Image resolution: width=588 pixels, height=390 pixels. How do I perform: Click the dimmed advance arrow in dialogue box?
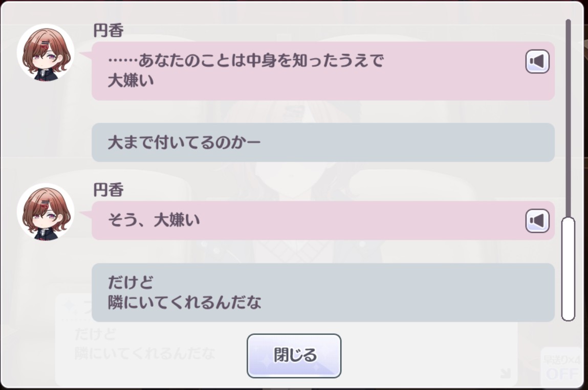505,373
